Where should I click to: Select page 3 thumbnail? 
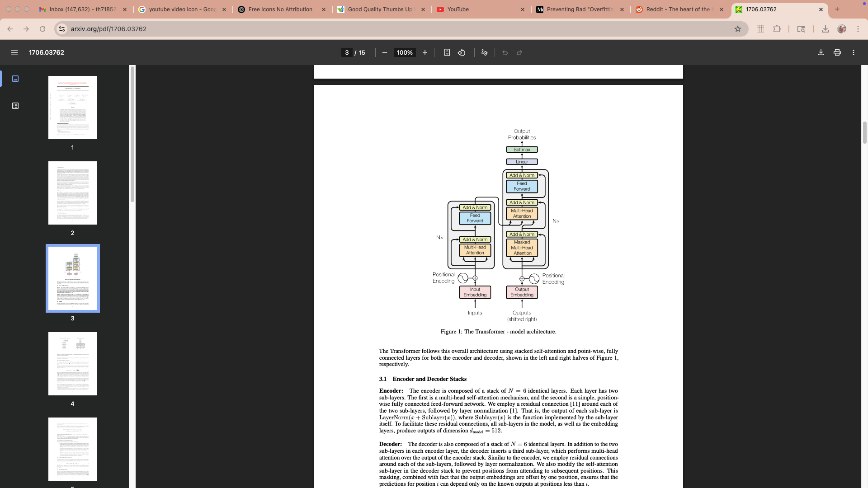click(x=73, y=278)
